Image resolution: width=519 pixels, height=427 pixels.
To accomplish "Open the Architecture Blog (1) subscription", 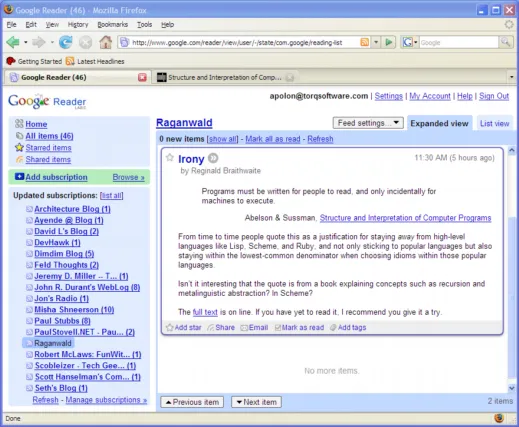I will pyautogui.click(x=72, y=209).
